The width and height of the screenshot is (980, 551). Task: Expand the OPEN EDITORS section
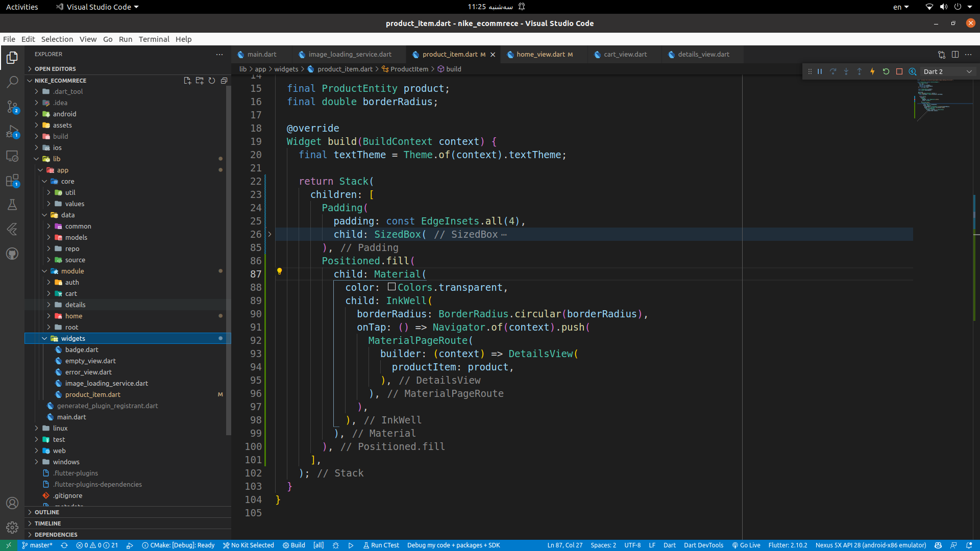[128, 69]
